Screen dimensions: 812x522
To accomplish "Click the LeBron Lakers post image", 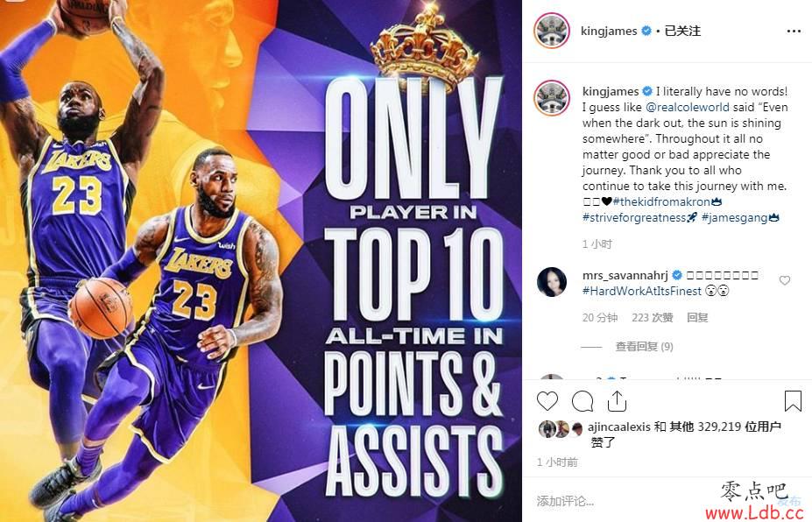I will 261,261.
